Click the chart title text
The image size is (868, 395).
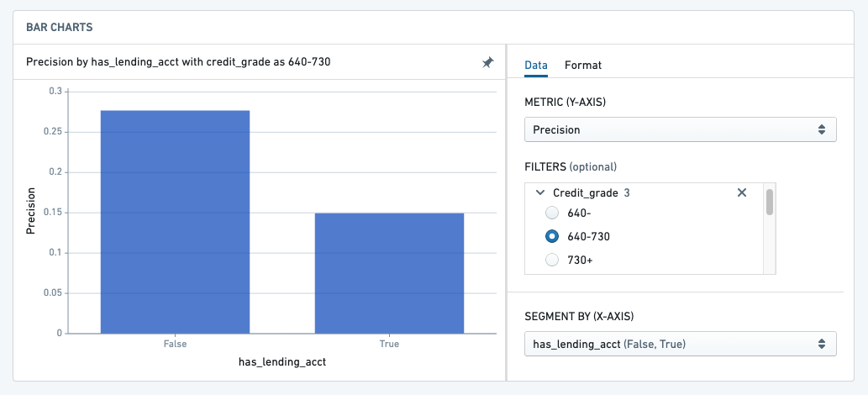[x=178, y=62]
